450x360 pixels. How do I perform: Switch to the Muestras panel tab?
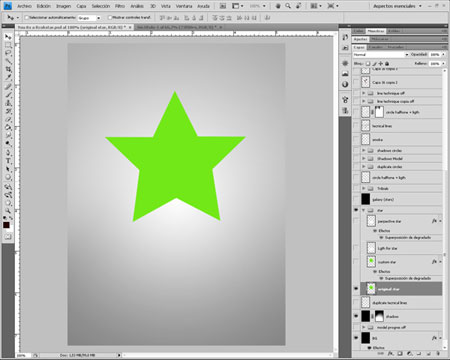(x=376, y=31)
